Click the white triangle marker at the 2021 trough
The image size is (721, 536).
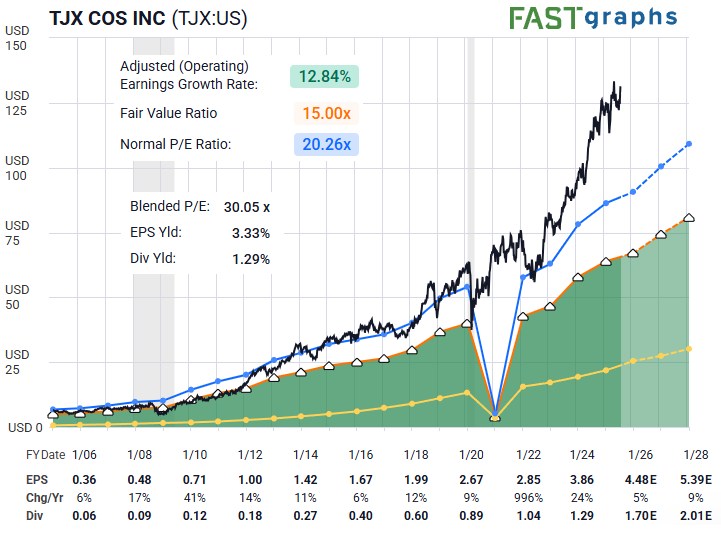tap(495, 417)
